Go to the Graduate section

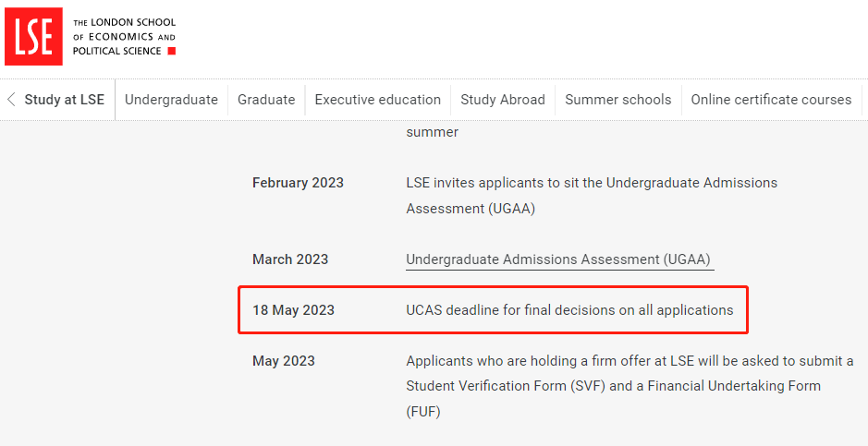pyautogui.click(x=266, y=100)
